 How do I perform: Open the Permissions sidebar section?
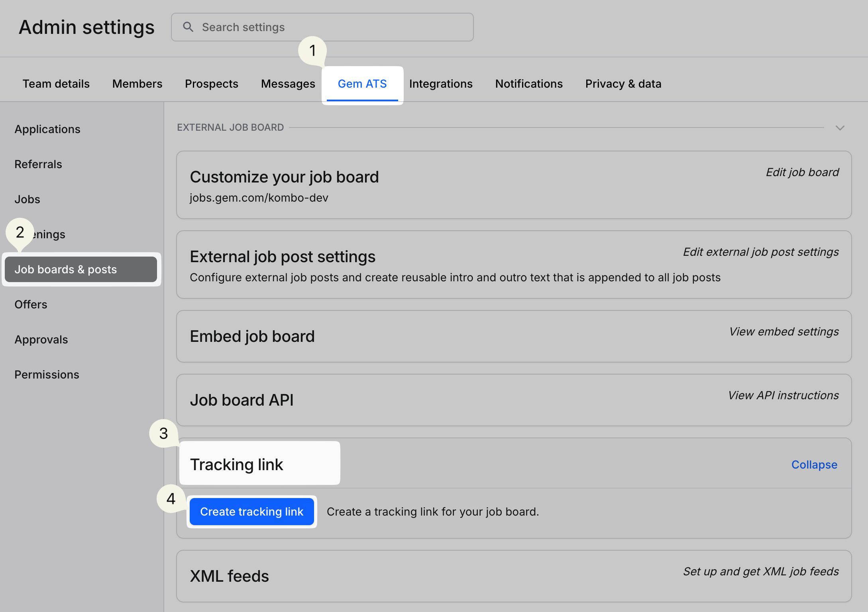click(x=47, y=375)
